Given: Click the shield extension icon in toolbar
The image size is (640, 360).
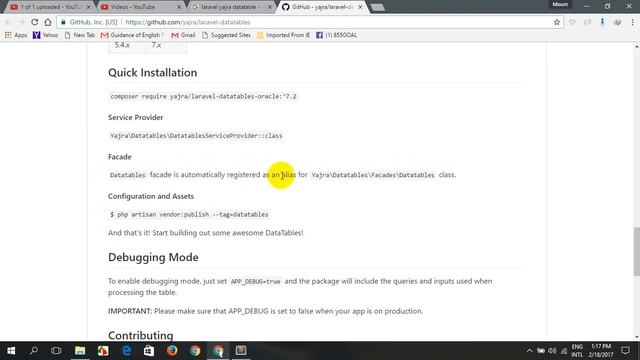Looking at the screenshot, I should pyautogui.click(x=617, y=22).
